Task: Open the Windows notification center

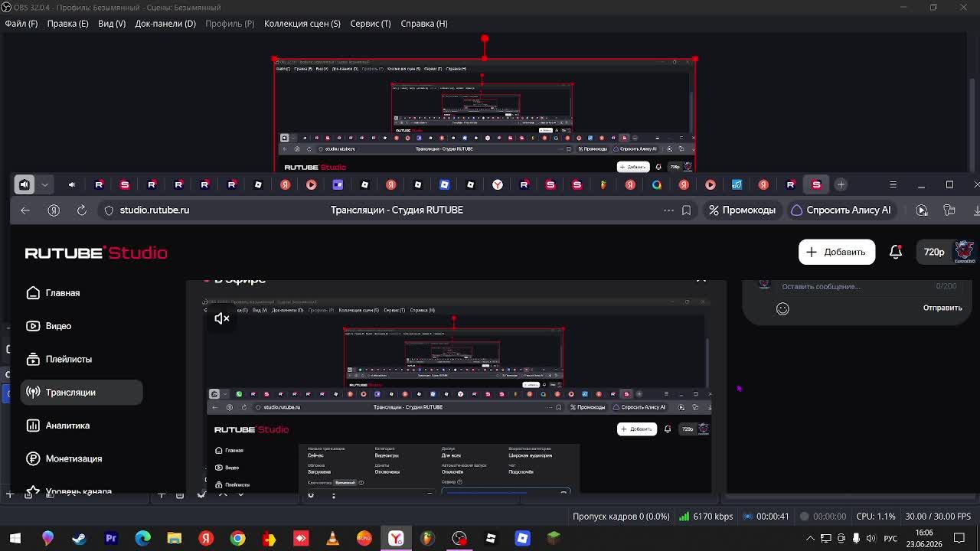Action: [959, 538]
